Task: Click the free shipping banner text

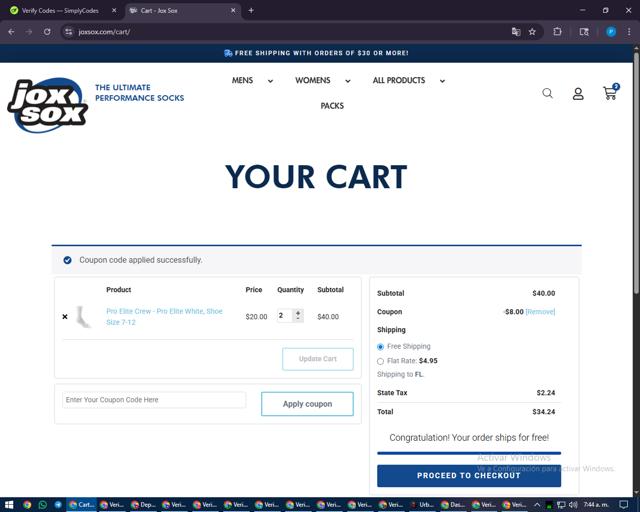Action: 322,53
